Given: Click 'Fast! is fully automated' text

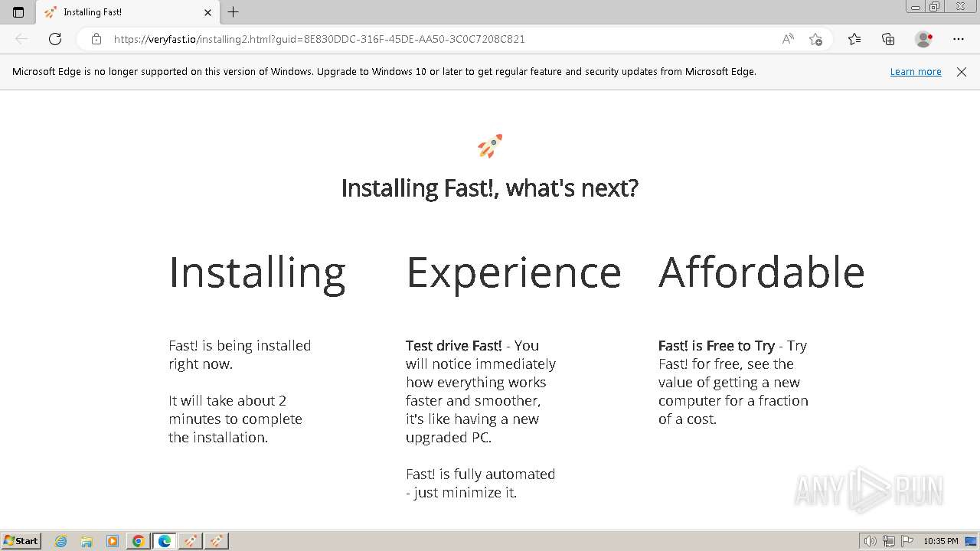Looking at the screenshot, I should pyautogui.click(x=480, y=474).
